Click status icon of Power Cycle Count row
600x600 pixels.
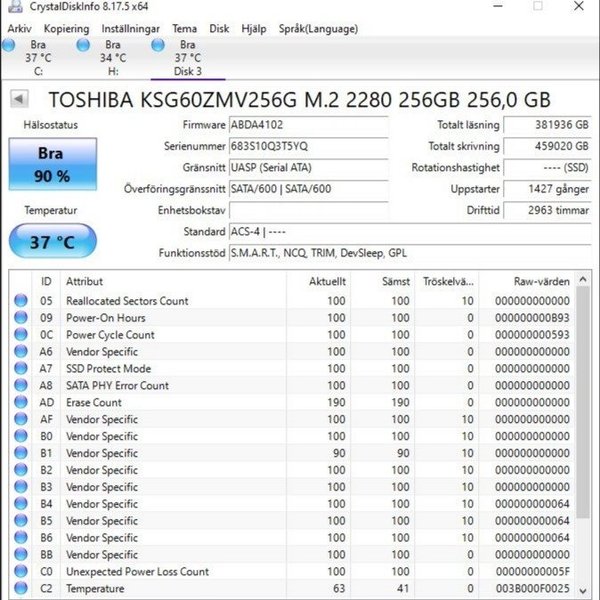coord(21,334)
